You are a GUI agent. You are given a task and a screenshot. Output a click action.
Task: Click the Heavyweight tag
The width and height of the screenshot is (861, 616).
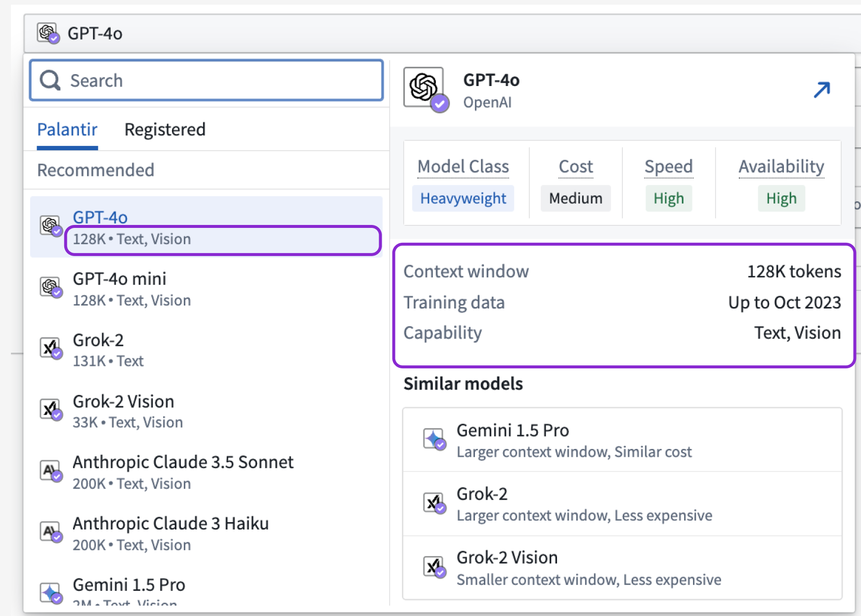pyautogui.click(x=463, y=198)
